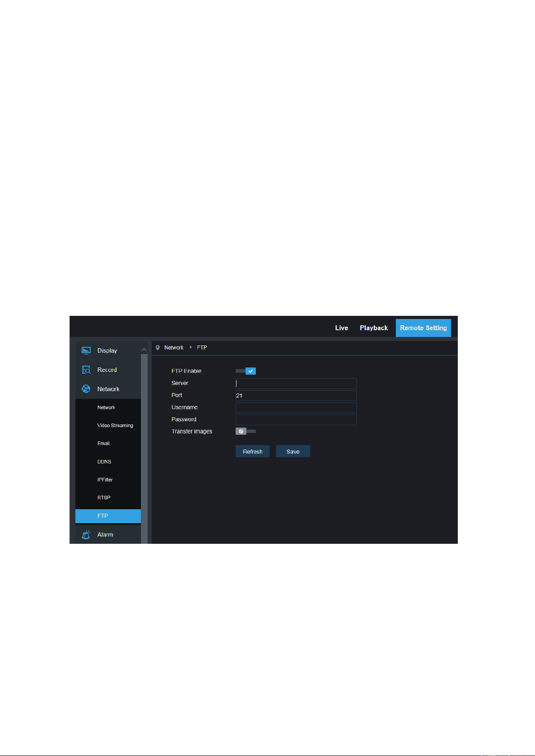Viewport: 535px width, 756px height.
Task: Click the Display monitor icon in sidebar
Action: 86,350
